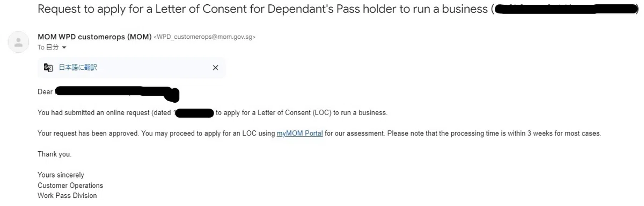644x206 pixels.
Task: Click the "Thank you." line
Action: tap(54, 154)
